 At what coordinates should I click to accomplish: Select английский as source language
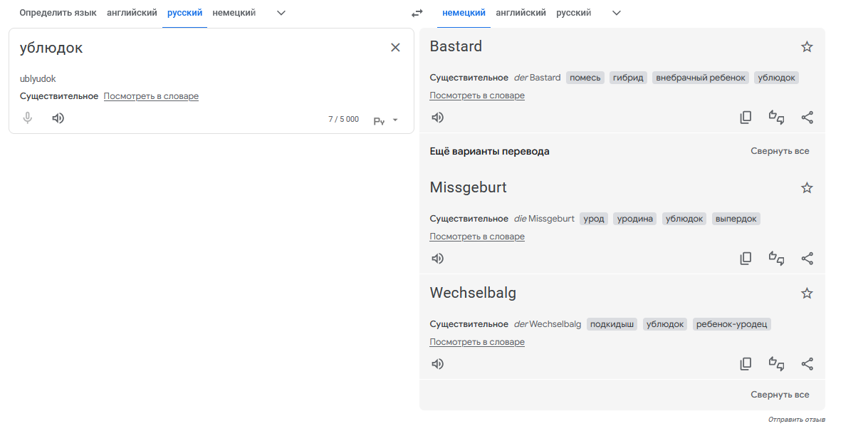point(132,13)
